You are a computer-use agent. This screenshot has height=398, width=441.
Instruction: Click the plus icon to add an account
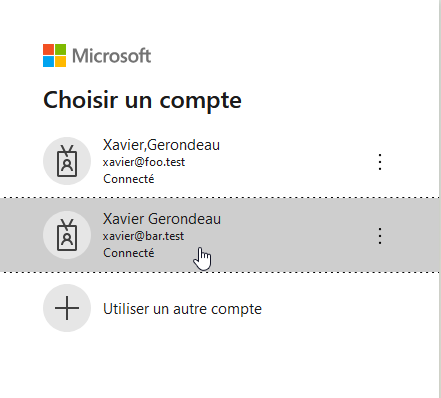click(67, 308)
